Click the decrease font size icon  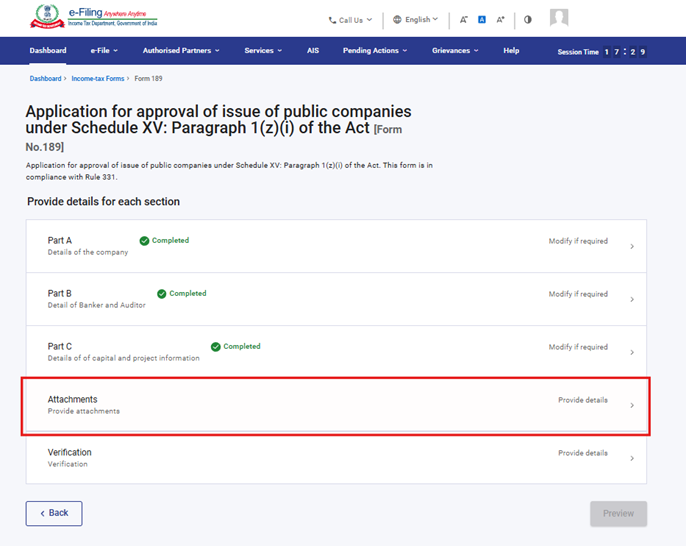[464, 19]
